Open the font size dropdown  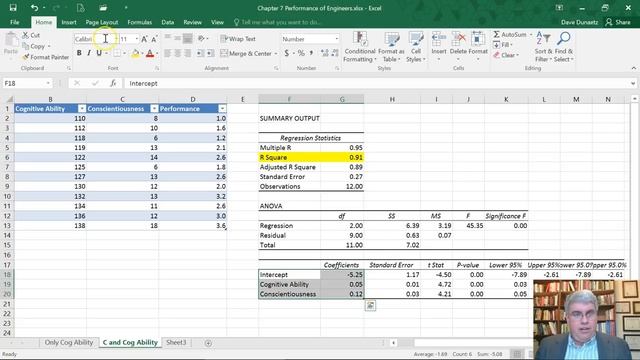click(x=136, y=39)
